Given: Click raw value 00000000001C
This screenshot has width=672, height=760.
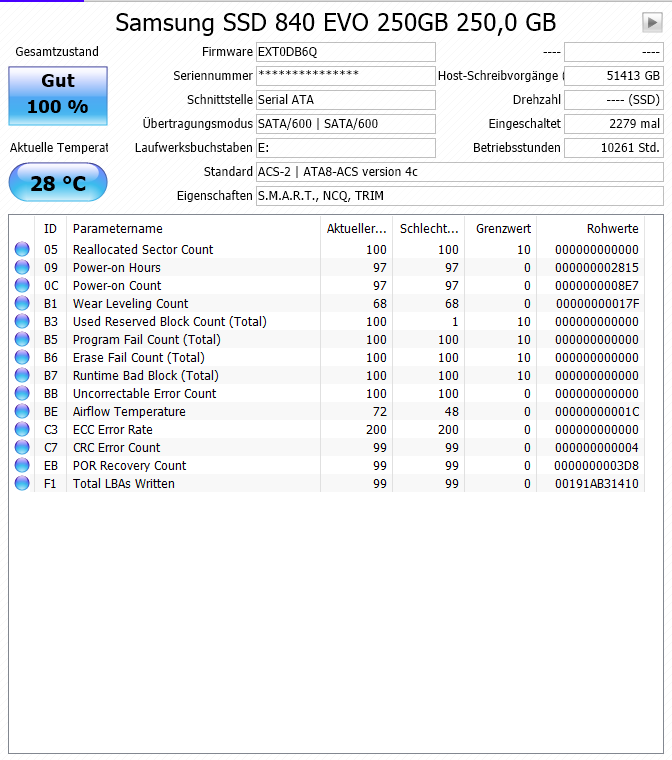Looking at the screenshot, I should point(597,411).
